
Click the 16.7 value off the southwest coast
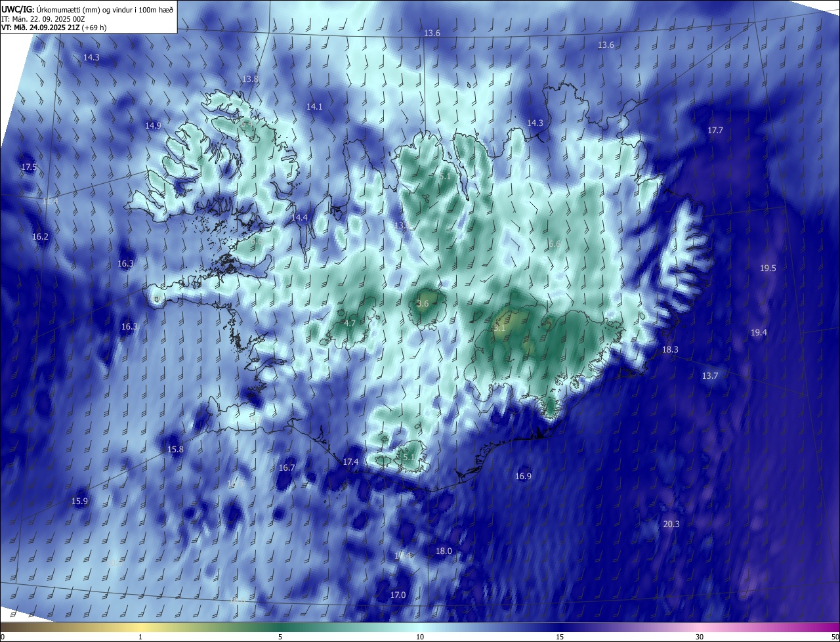pyautogui.click(x=287, y=468)
